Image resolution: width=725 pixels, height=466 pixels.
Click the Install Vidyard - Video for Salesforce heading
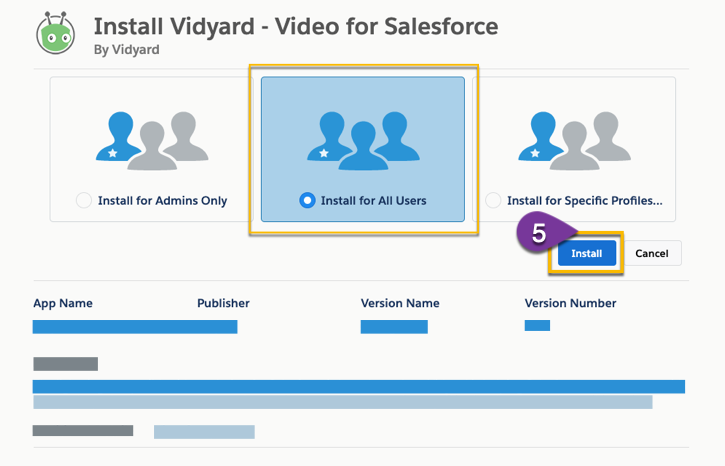(296, 26)
